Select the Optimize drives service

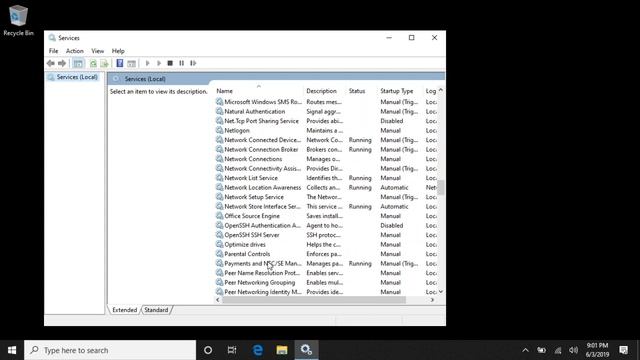(245, 244)
